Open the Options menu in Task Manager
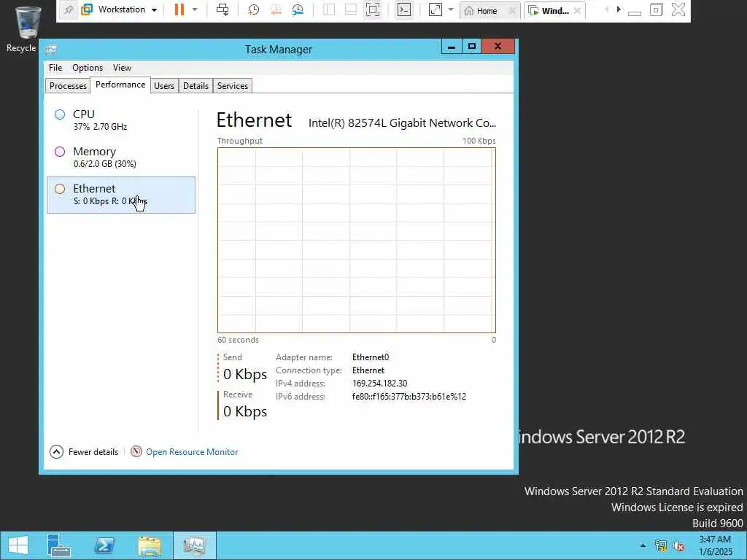This screenshot has height=560, width=747. [88, 68]
